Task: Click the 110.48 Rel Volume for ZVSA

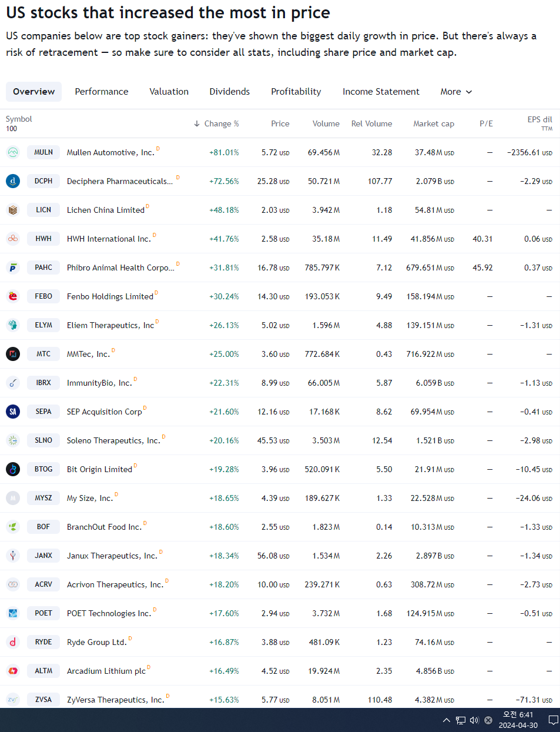Action: click(380, 700)
